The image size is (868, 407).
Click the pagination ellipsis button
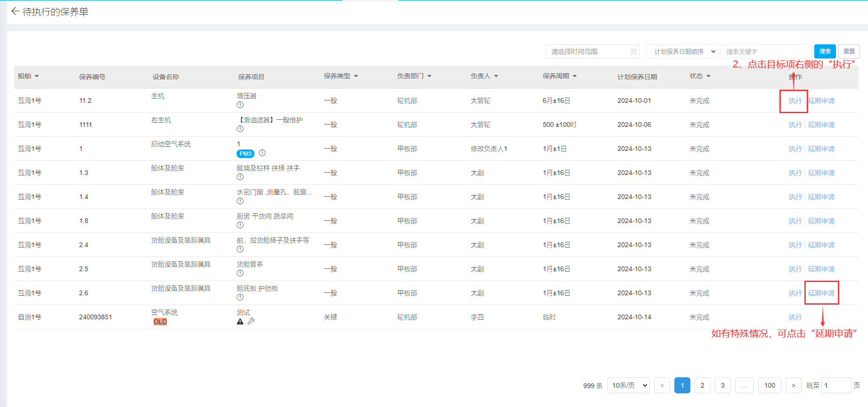744,385
